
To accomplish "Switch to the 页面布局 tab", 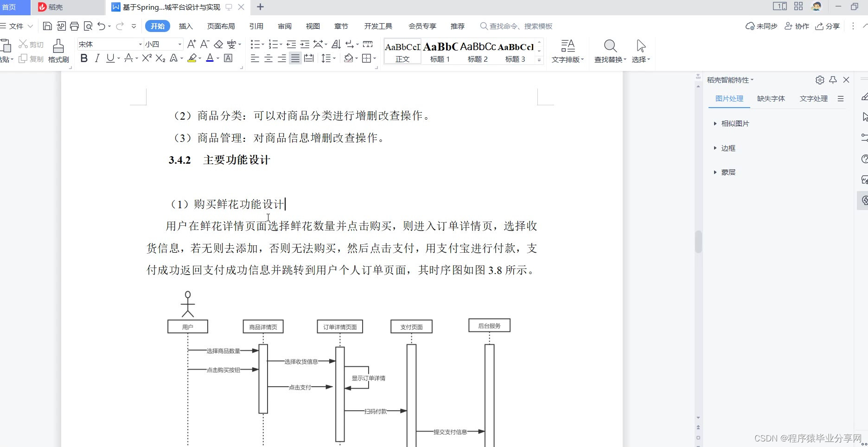I will (221, 26).
